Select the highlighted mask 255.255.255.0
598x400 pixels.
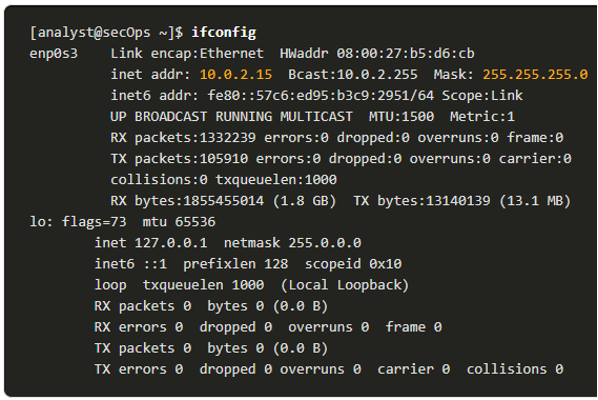pyautogui.click(x=535, y=74)
